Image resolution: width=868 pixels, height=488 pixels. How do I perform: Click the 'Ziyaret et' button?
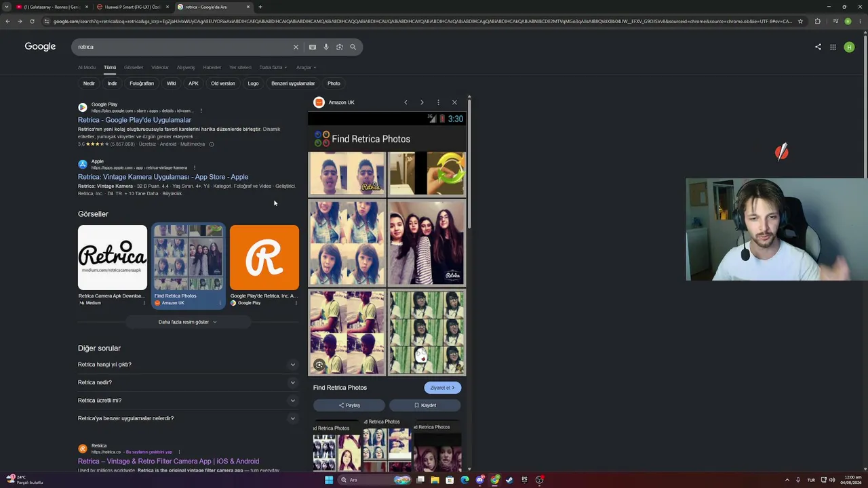tap(443, 388)
